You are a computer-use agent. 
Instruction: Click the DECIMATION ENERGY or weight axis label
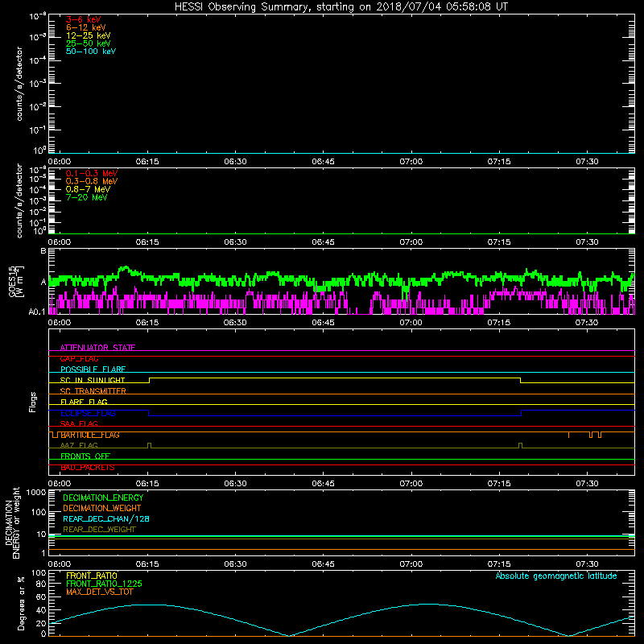point(12,522)
